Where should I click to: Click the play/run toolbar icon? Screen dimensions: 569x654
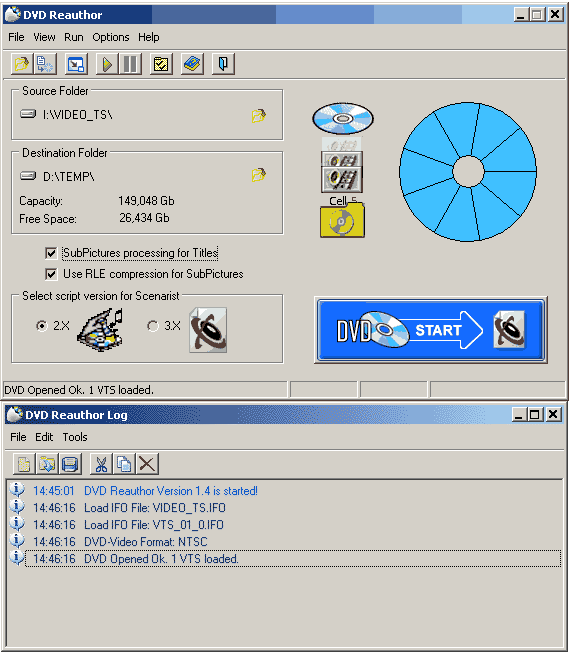107,64
